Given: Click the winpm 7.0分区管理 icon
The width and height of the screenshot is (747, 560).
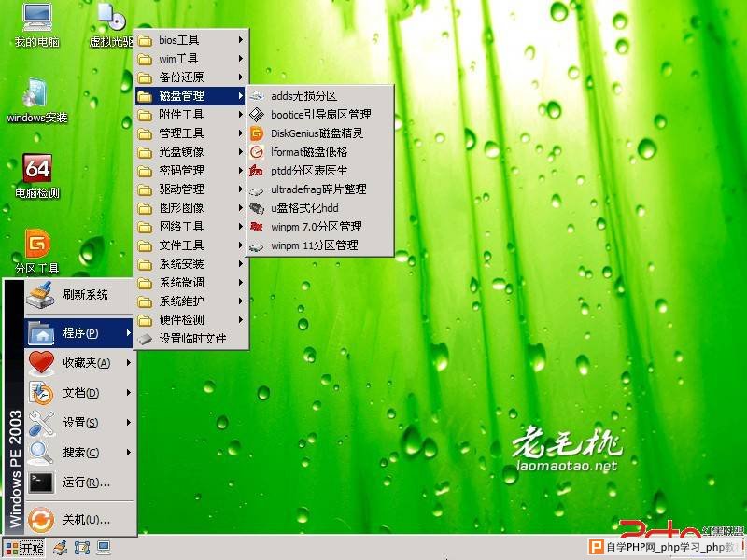Looking at the screenshot, I should point(257,227).
